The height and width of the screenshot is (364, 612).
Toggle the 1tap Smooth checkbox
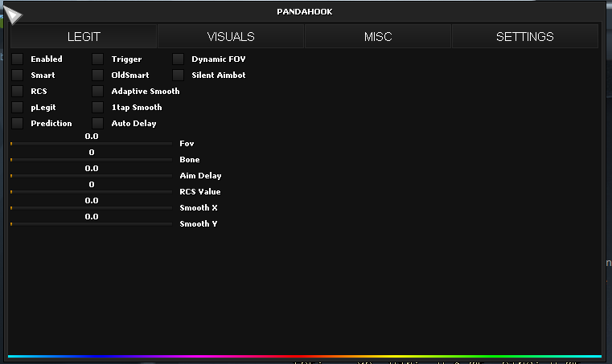click(x=97, y=107)
